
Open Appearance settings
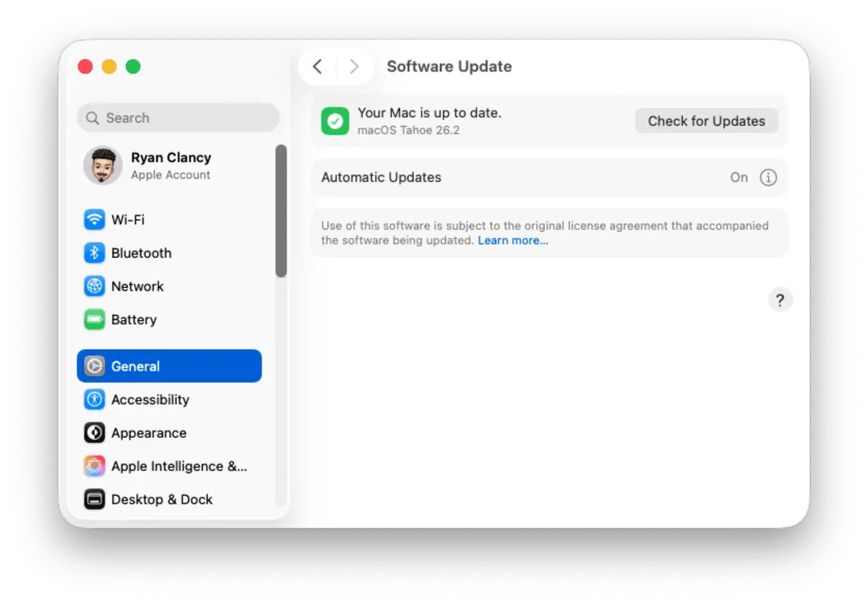pyautogui.click(x=149, y=433)
